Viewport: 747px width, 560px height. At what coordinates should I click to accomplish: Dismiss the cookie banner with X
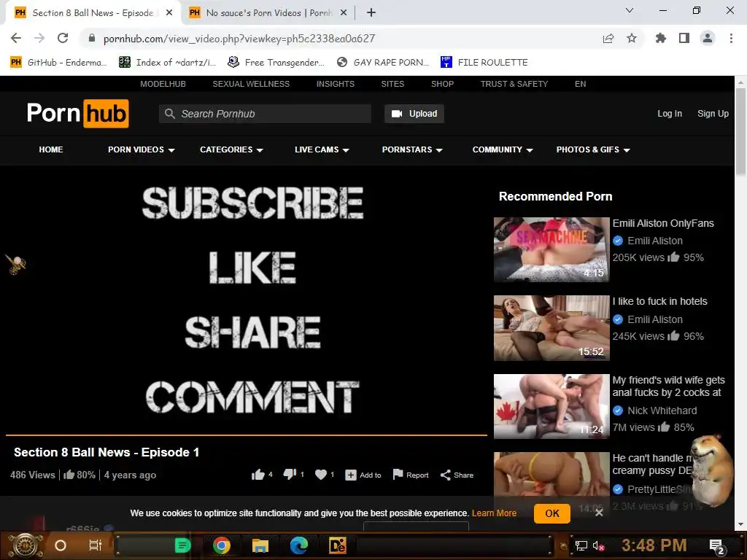click(x=599, y=513)
